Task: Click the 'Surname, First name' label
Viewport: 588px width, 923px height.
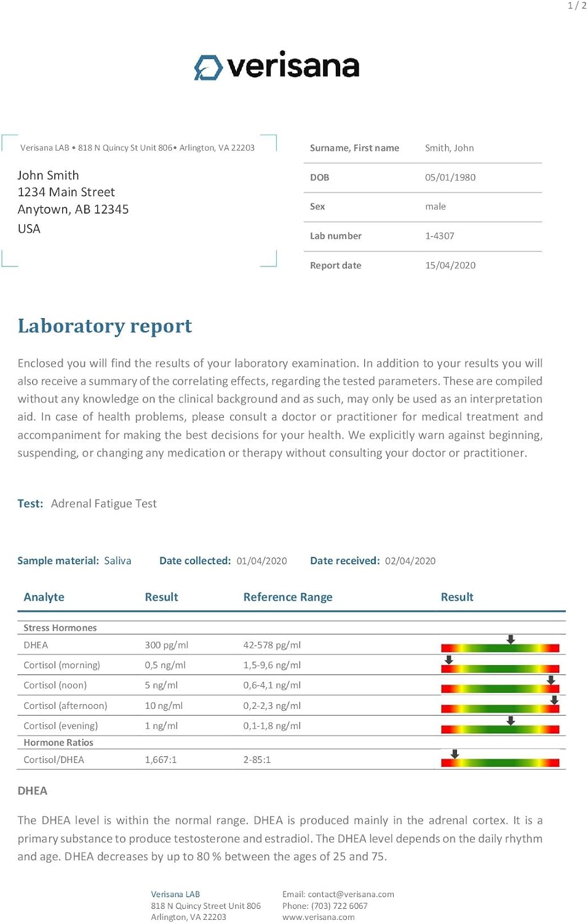Action: [x=354, y=148]
